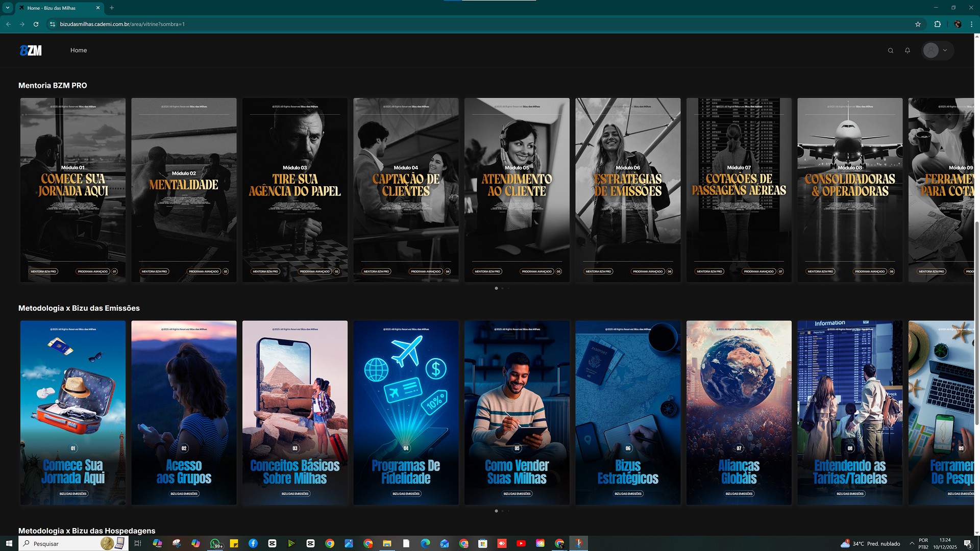Open Módulo 02 Mentalidade course card
980x551 pixels.
coord(184,189)
